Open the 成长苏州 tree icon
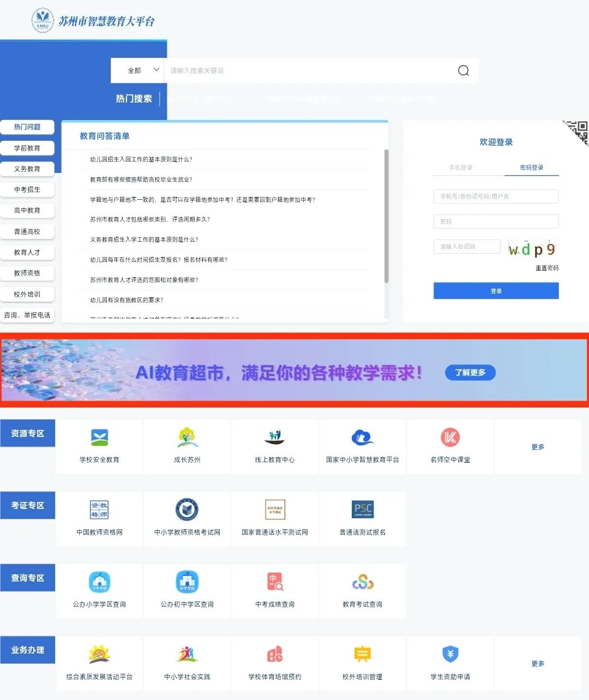 pyautogui.click(x=187, y=438)
